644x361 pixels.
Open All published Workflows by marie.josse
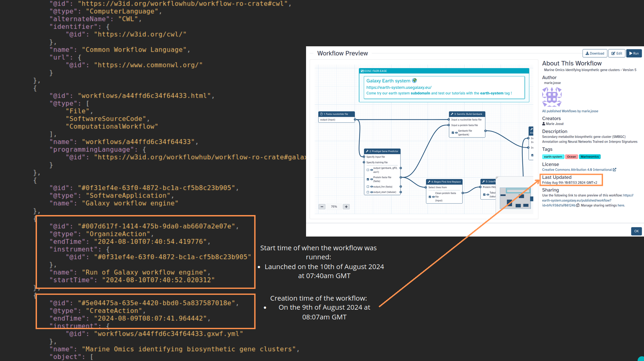click(570, 111)
